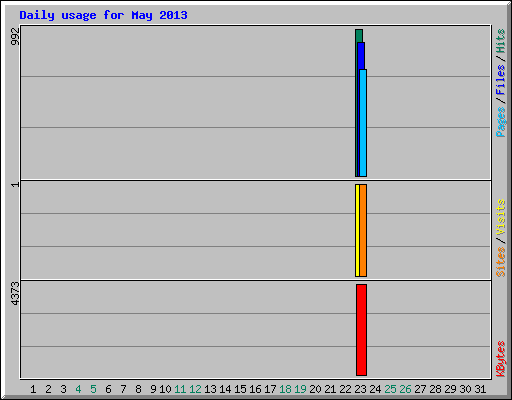
Task: Click day 29 on the x-axis
Action: [x=450, y=389]
